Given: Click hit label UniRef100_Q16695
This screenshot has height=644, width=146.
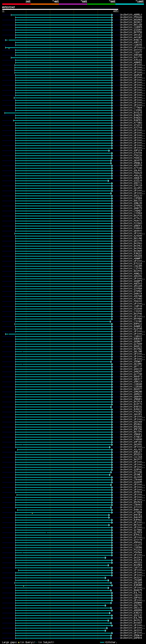Looking at the screenshot, I should (131, 482).
